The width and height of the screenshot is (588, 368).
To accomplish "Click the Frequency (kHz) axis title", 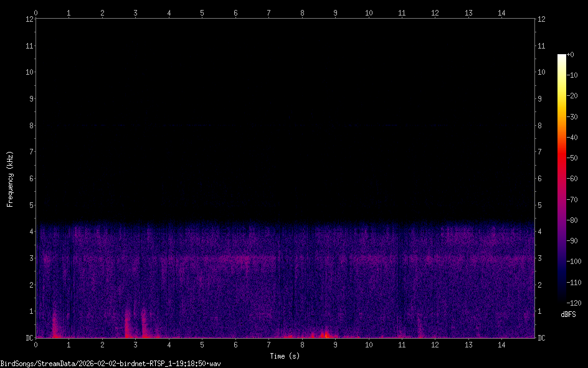I will [x=10, y=179].
